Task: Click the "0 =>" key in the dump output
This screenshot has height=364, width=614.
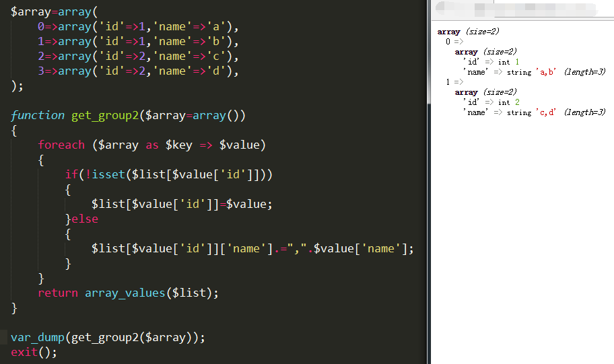Action: [x=454, y=42]
